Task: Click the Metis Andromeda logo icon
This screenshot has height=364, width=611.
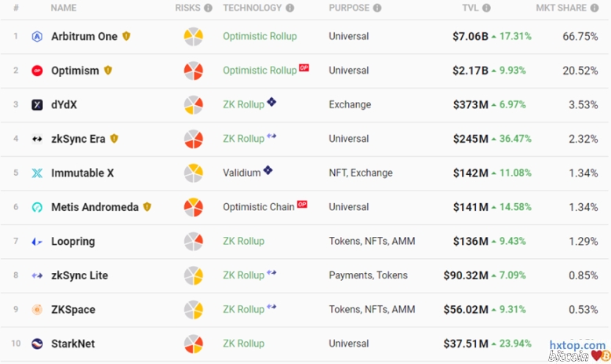Action: point(37,208)
